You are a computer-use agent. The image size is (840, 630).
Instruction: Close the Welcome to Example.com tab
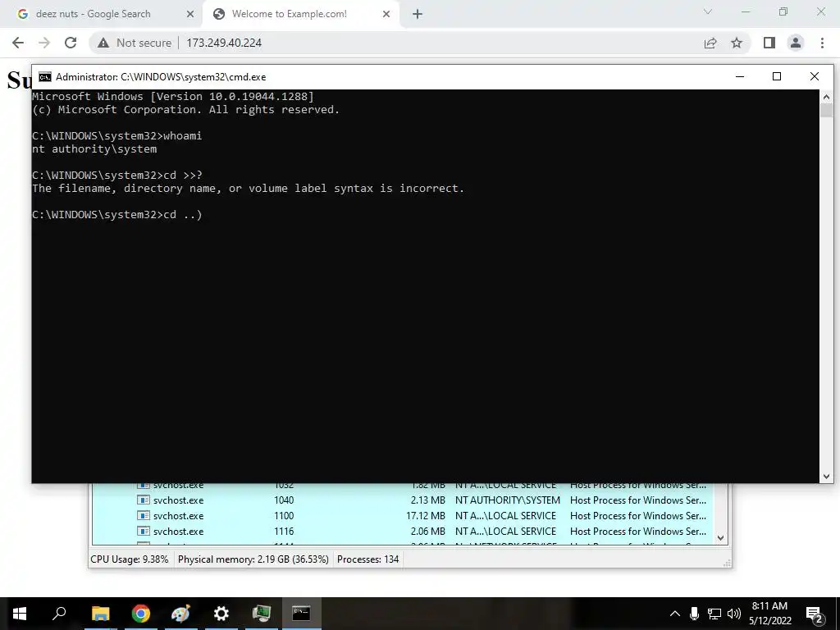[x=386, y=14]
